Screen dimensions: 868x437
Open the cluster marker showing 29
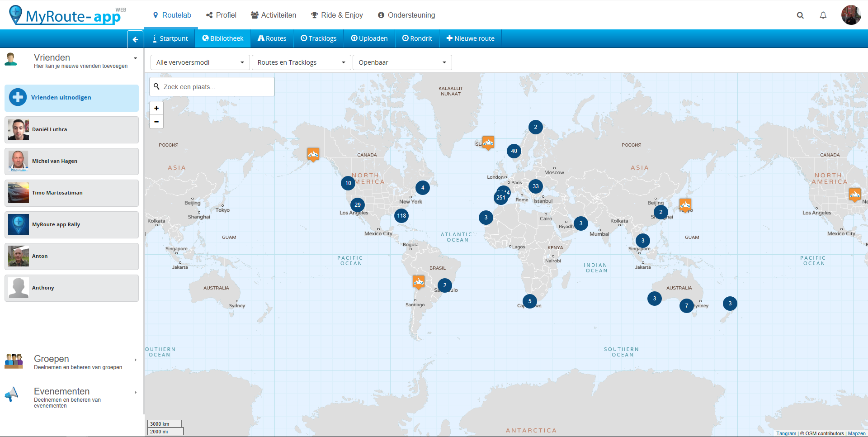click(x=358, y=205)
